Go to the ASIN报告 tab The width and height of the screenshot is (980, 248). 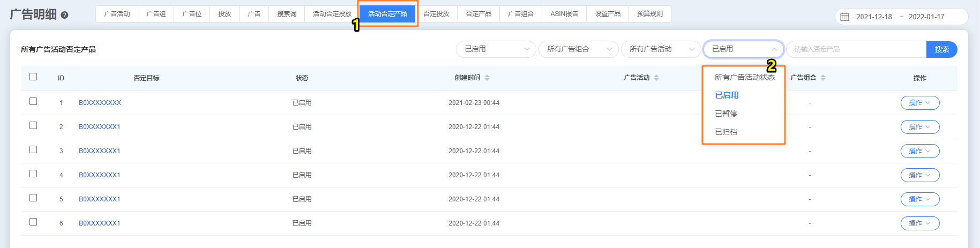564,14
